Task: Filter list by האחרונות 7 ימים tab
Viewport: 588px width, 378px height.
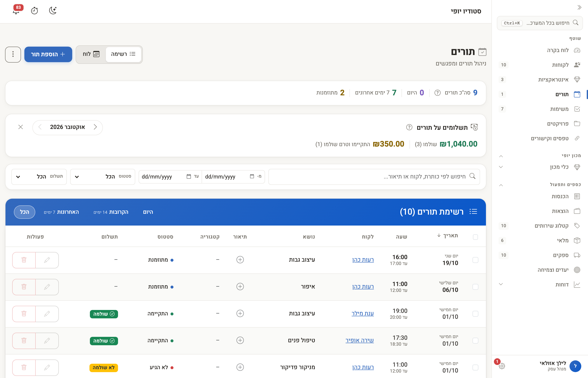Action: [61, 212]
